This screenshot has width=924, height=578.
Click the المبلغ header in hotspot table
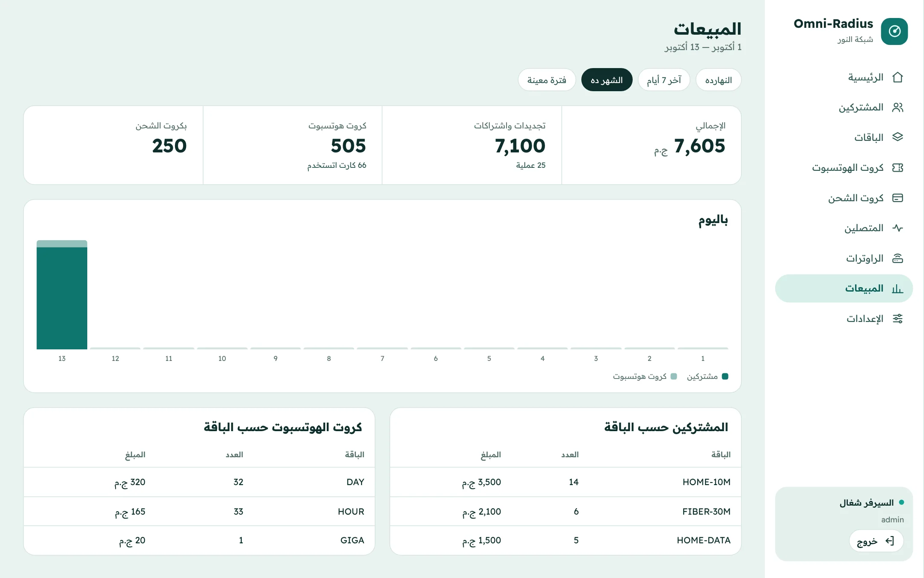point(135,455)
